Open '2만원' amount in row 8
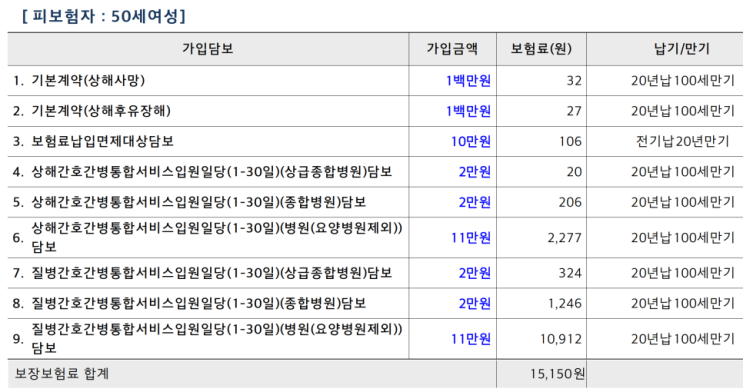 (474, 303)
